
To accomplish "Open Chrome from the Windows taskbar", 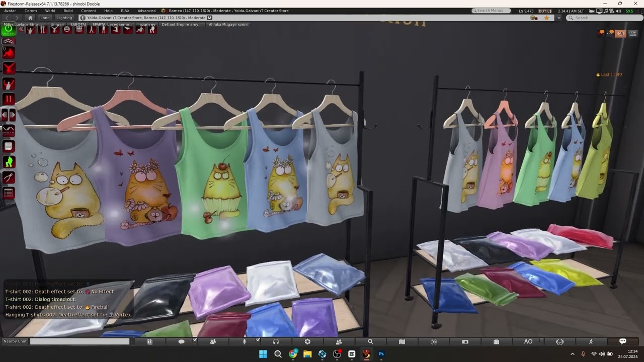I will click(293, 354).
